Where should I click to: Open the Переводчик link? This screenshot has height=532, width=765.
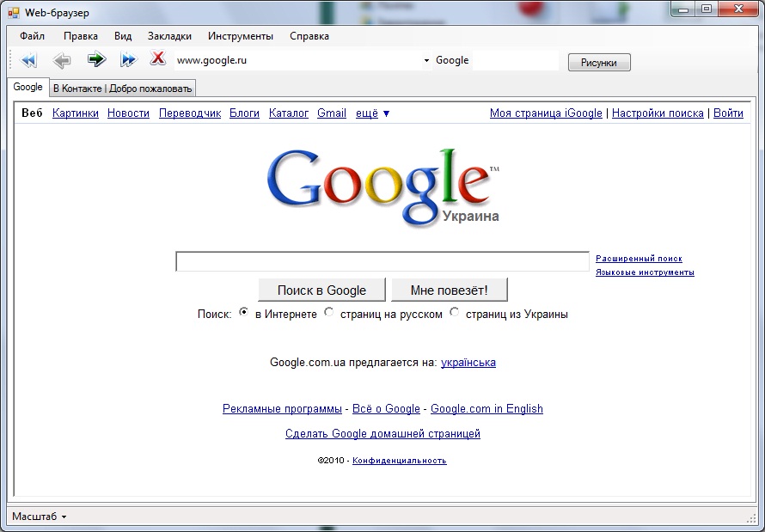tap(190, 113)
